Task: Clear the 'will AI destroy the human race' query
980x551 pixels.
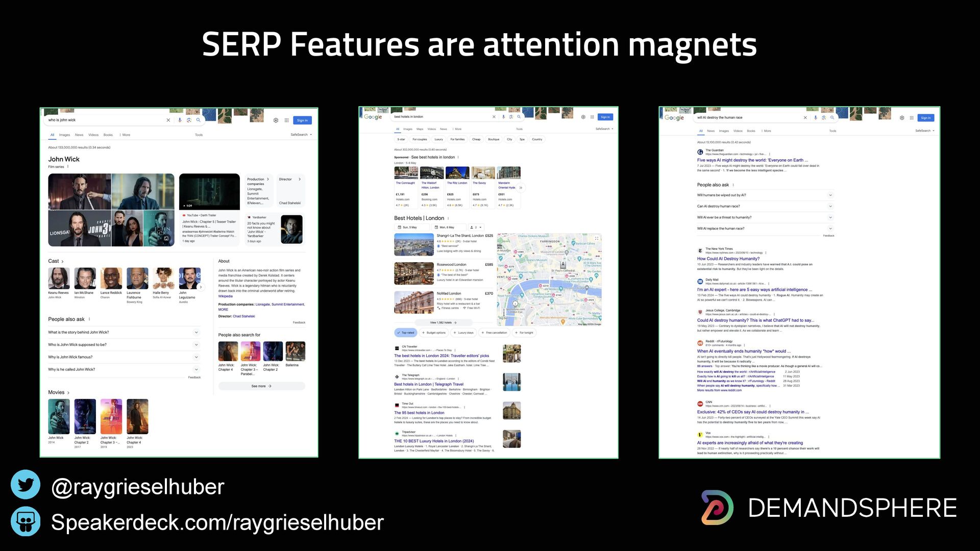Action: pos(805,118)
